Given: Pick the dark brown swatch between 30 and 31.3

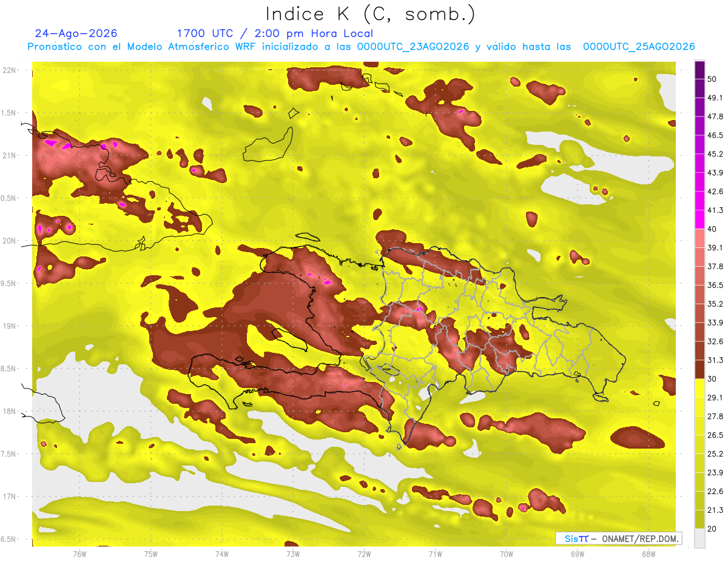Looking at the screenshot, I should point(699,369).
